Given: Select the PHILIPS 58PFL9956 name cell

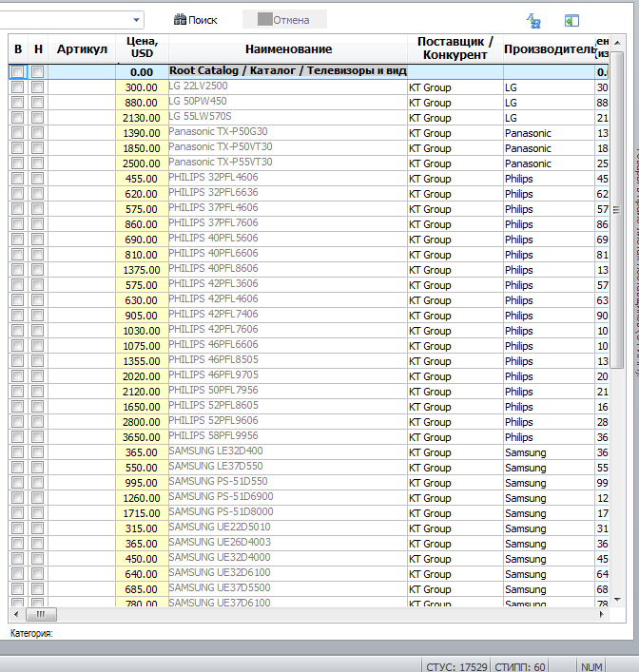Looking at the screenshot, I should pos(288,436).
